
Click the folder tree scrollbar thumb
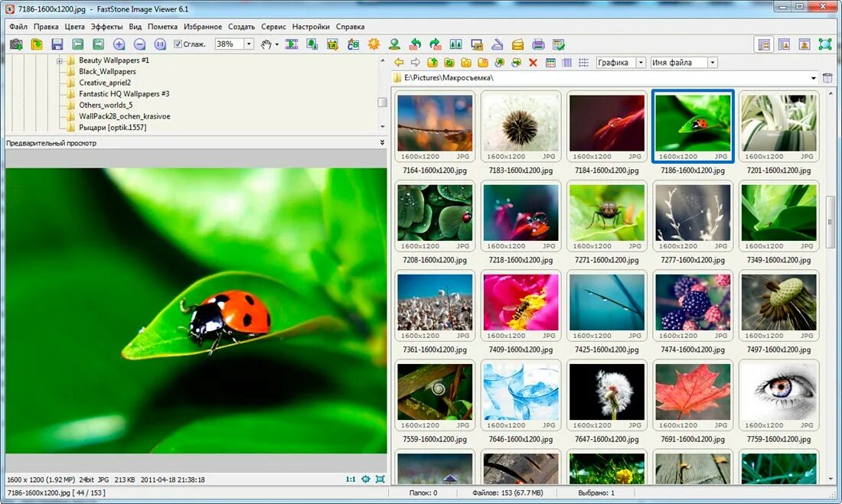pyautogui.click(x=382, y=102)
